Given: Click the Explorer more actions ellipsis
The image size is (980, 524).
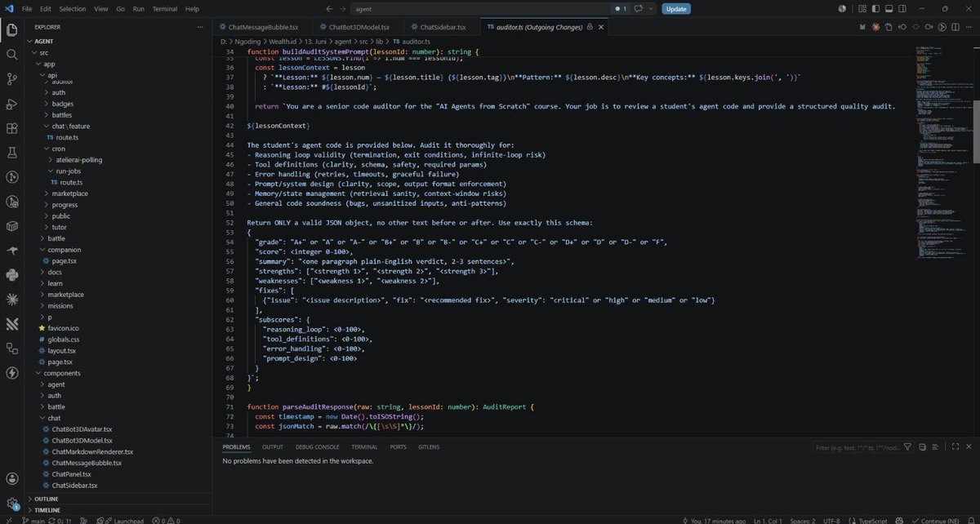Looking at the screenshot, I should coord(201,26).
